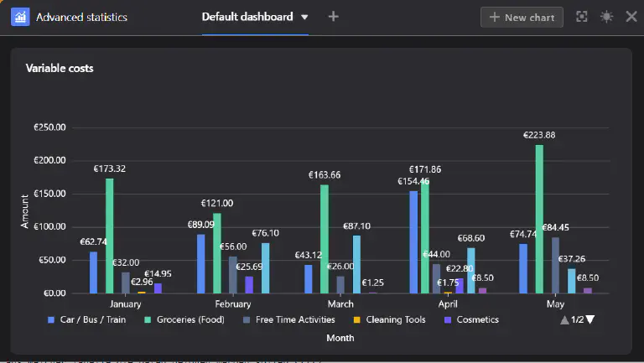Click the New chart button
Image resolution: width=644 pixels, height=363 pixels.
(522, 17)
